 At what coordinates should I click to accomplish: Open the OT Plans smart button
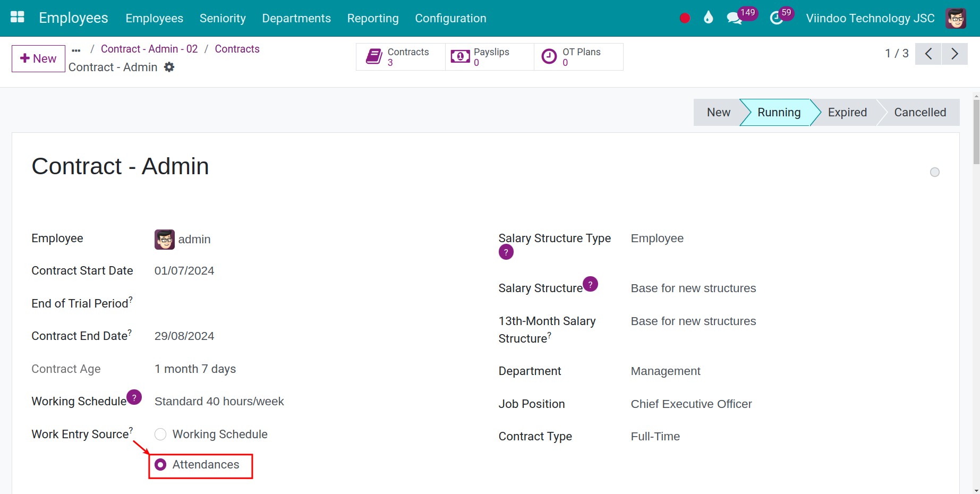[x=578, y=57]
